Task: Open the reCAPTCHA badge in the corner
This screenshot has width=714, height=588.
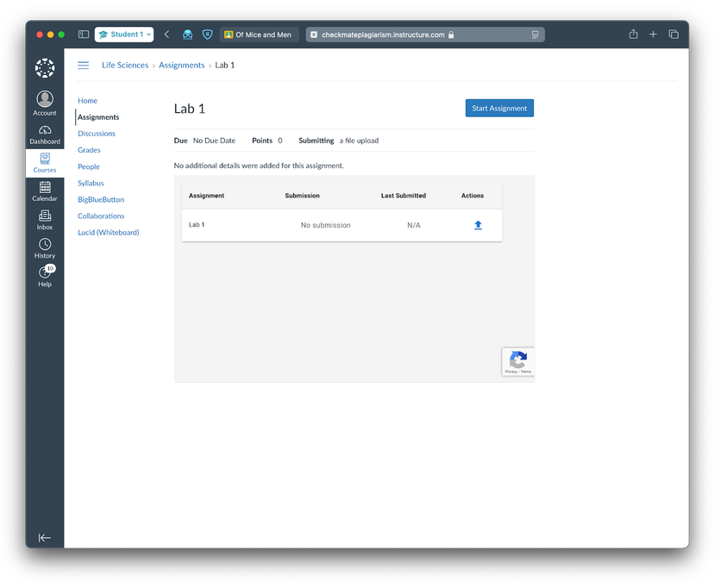Action: (517, 361)
